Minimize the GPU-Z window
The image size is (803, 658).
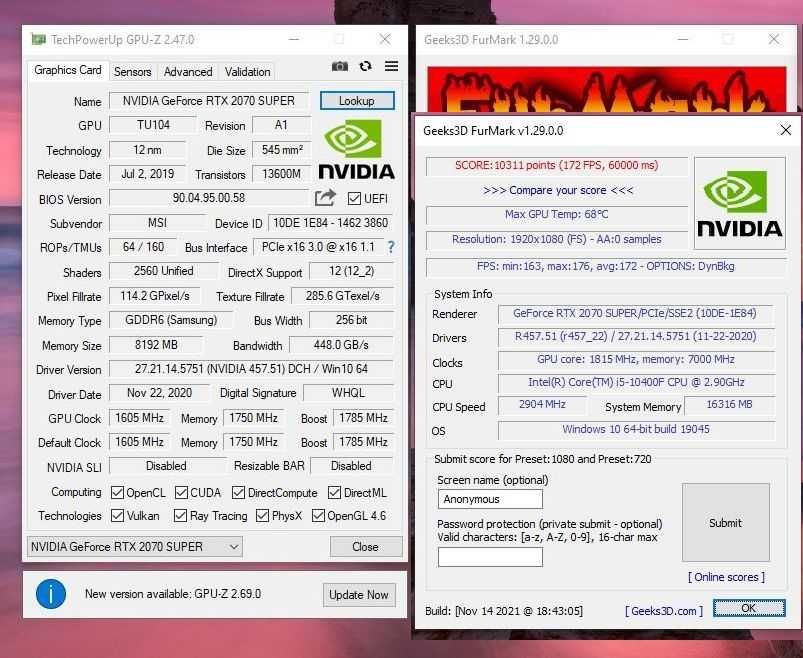294,39
